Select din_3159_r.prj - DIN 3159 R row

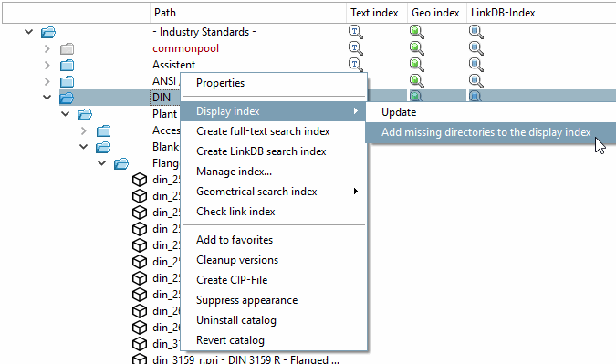click(x=245, y=359)
